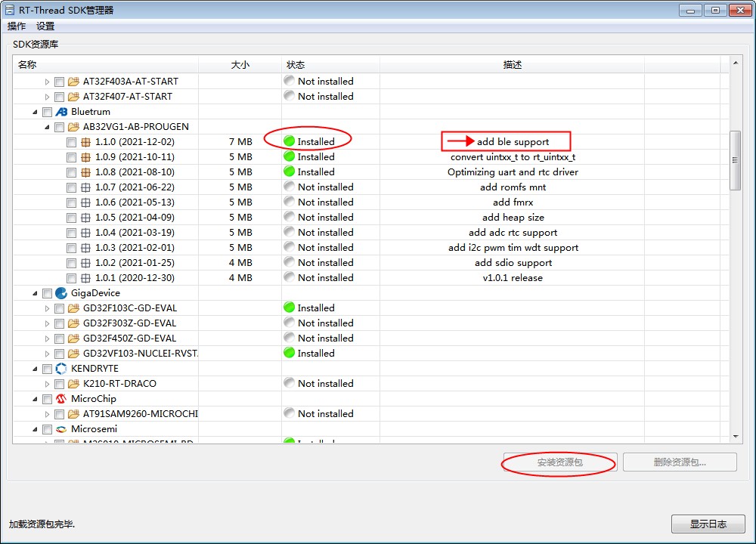Click the package icon of version 1.0.7
The image size is (756, 544).
click(85, 187)
